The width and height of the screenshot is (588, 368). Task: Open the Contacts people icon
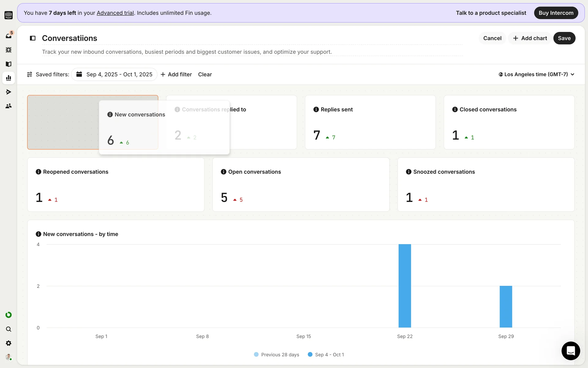tap(9, 106)
